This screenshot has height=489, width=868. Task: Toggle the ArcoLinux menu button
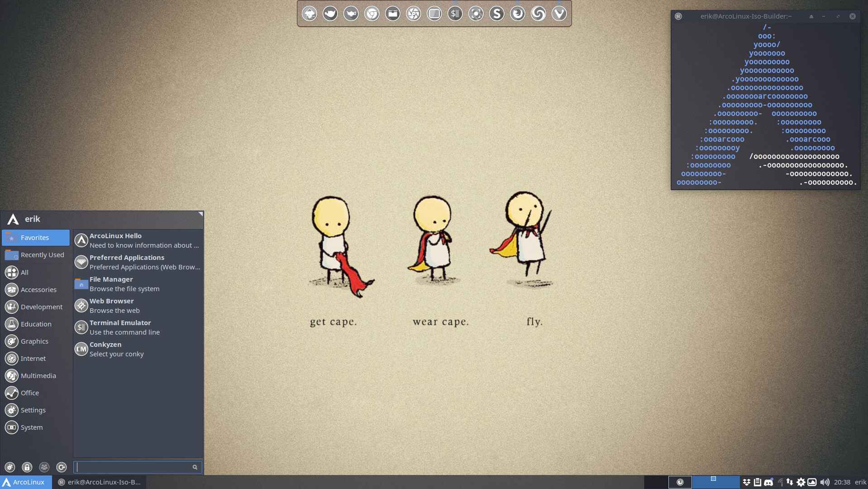point(26,482)
